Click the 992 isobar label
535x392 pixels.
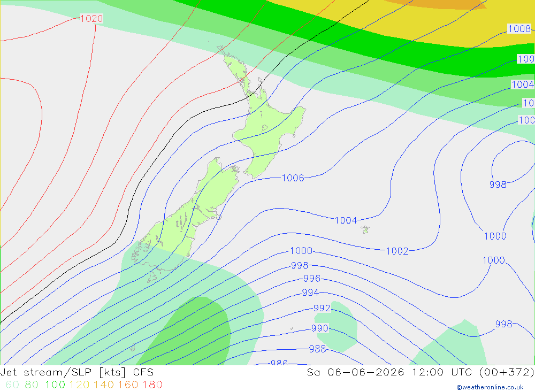click(x=322, y=309)
